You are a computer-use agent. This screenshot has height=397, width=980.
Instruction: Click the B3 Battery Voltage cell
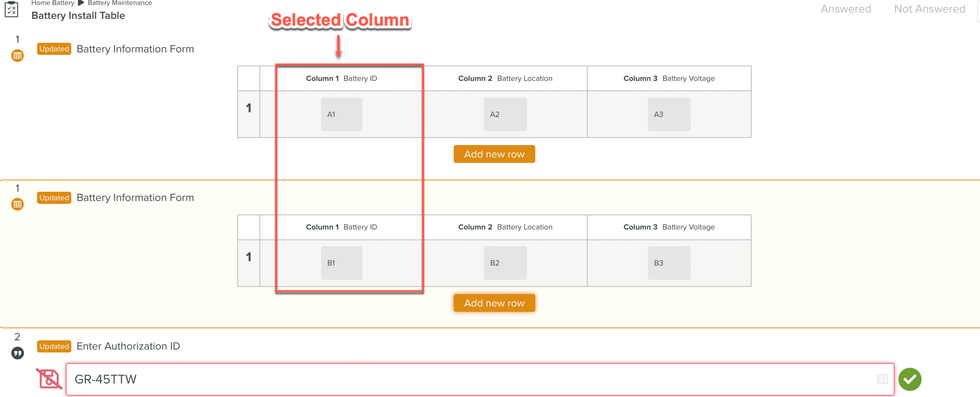click(x=669, y=263)
